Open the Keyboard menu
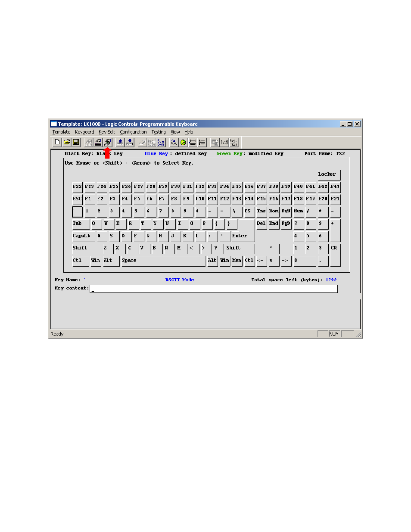 tap(84, 132)
